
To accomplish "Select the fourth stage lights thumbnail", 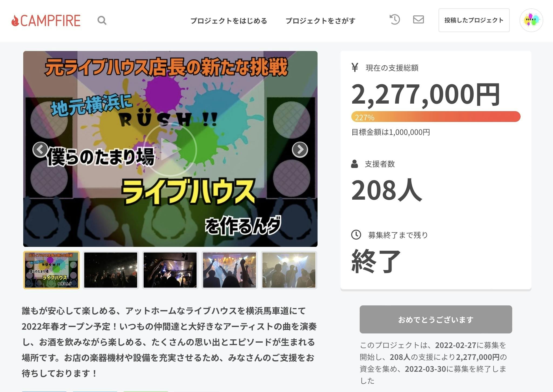I will [230, 270].
